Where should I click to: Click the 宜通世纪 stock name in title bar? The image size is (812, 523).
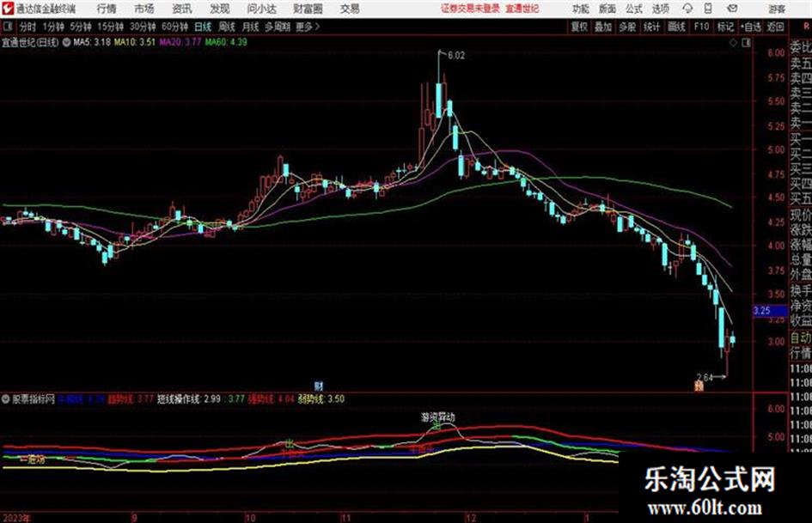point(522,9)
